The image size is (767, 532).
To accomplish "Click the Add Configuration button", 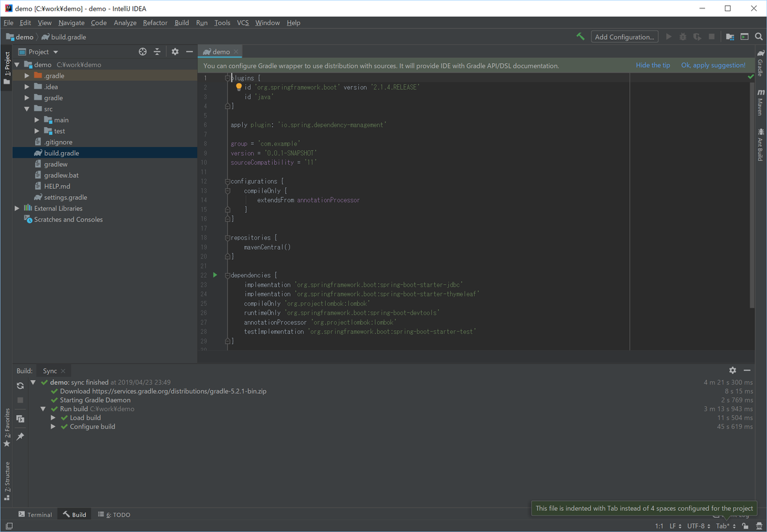I will (624, 37).
